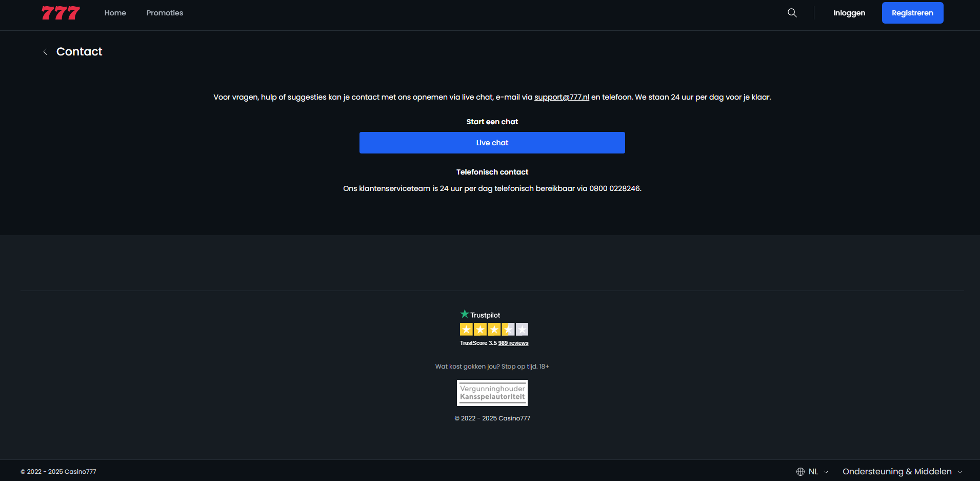Screen dimensions: 980x481
Task: Click the 'Telefonisch contact' heading
Action: click(492, 172)
